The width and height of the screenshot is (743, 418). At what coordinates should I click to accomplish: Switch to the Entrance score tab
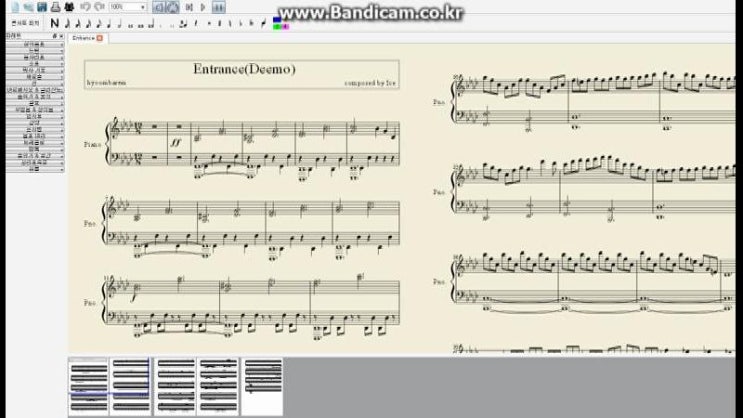84,38
